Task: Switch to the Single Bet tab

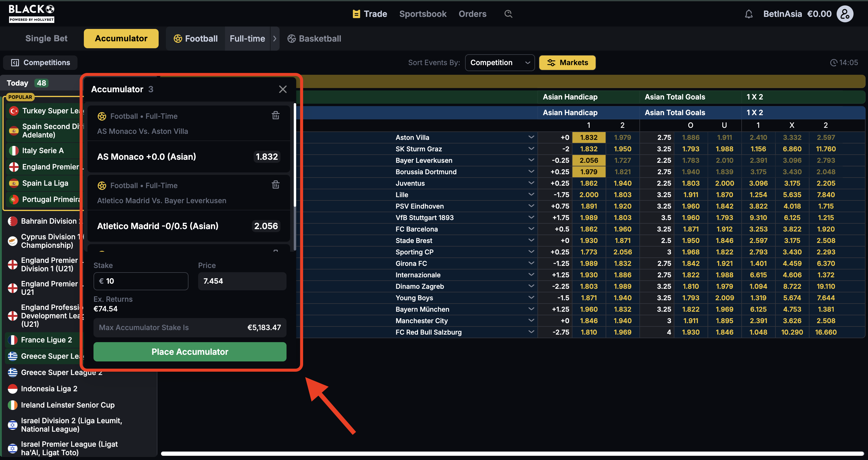Action: tap(46, 39)
